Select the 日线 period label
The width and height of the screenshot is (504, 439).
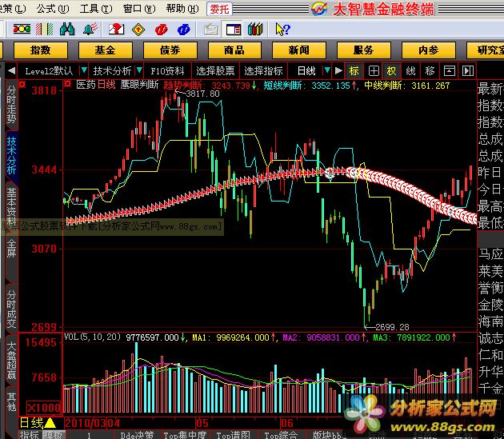pyautogui.click(x=306, y=70)
